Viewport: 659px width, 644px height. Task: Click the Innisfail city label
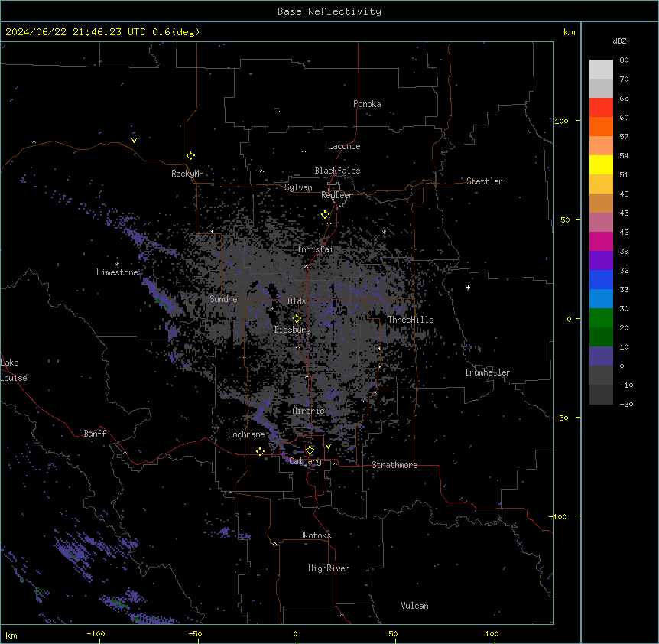point(317,249)
